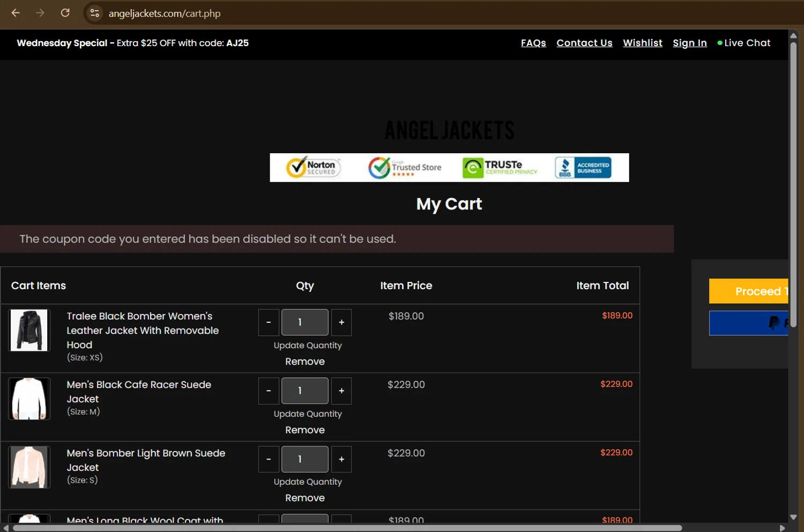This screenshot has height=532, width=804.
Task: Open Men's Bomber Light Brown jacket thumbnail
Action: (29, 467)
